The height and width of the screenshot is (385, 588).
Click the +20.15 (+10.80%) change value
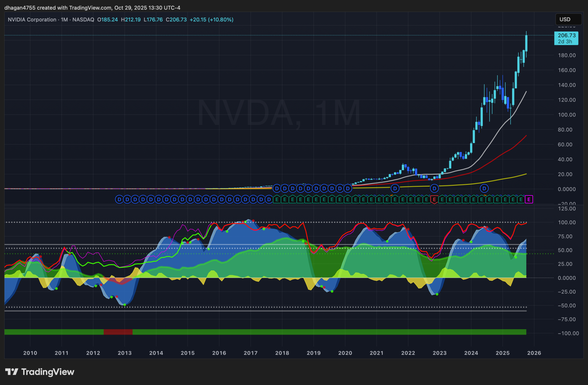click(211, 20)
